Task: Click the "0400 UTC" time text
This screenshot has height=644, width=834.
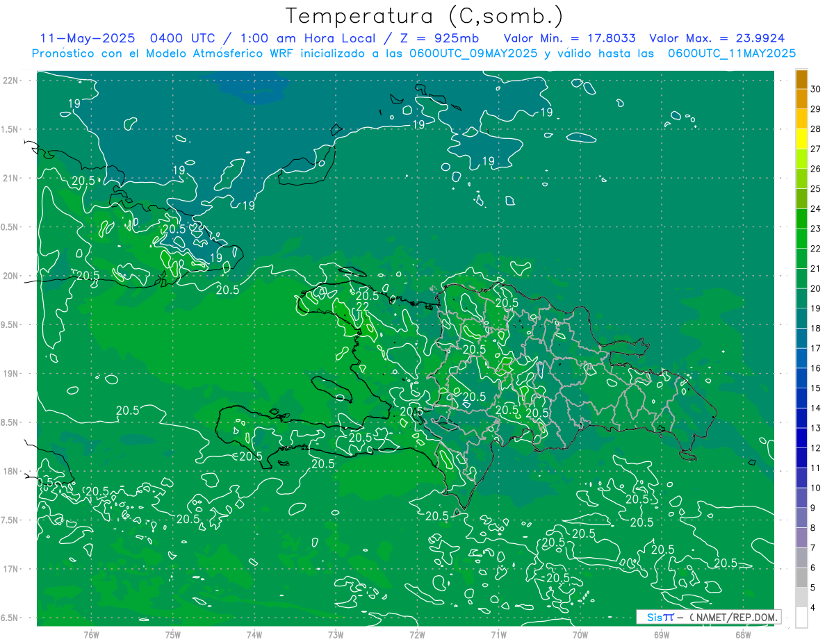Action: 183,38
